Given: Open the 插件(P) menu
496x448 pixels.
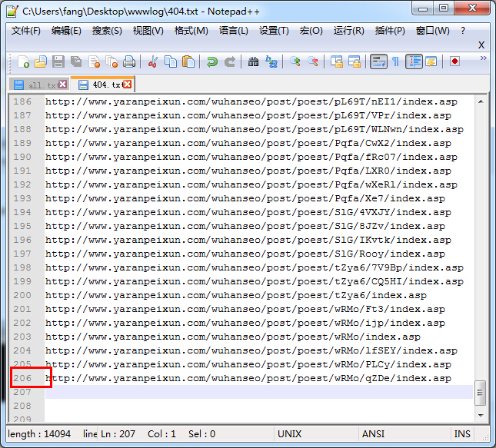Looking at the screenshot, I should tap(390, 31).
